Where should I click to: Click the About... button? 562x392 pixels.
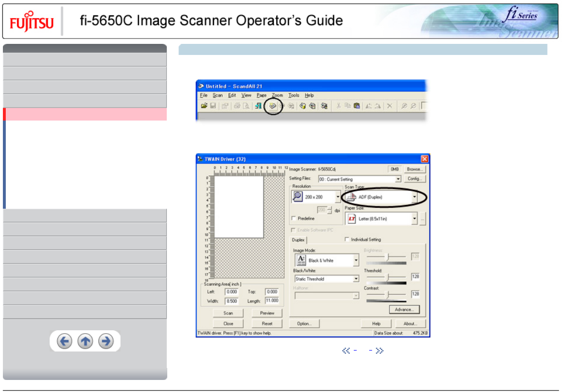coord(410,324)
